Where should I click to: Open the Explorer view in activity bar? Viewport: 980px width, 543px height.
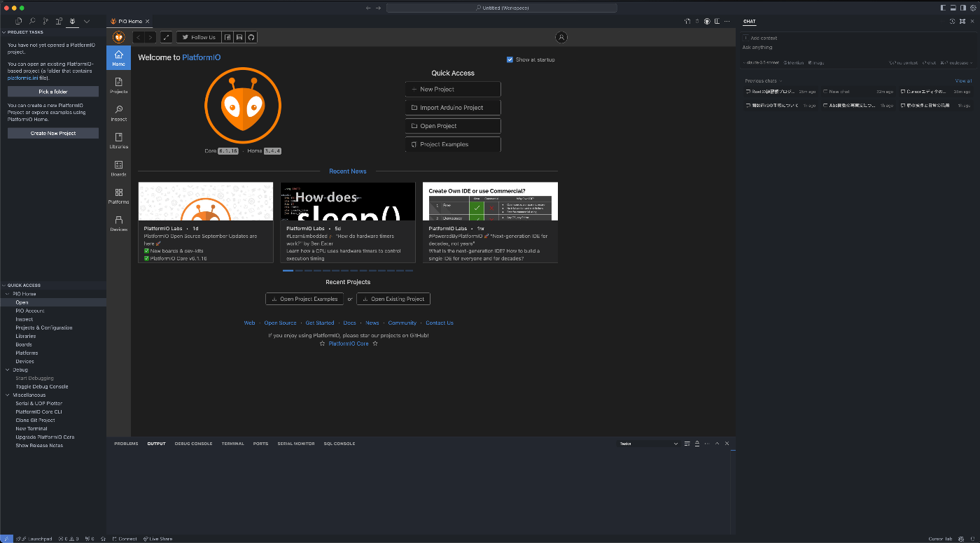pyautogui.click(x=18, y=22)
